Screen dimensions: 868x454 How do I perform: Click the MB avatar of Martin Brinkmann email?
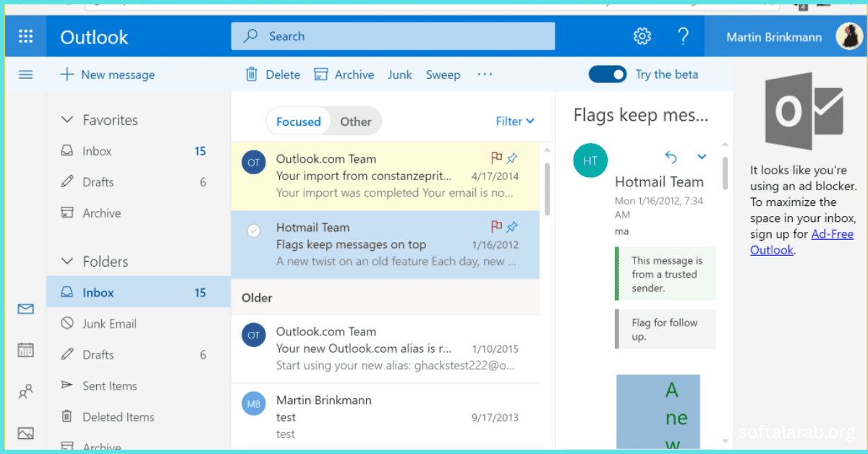coord(253,403)
